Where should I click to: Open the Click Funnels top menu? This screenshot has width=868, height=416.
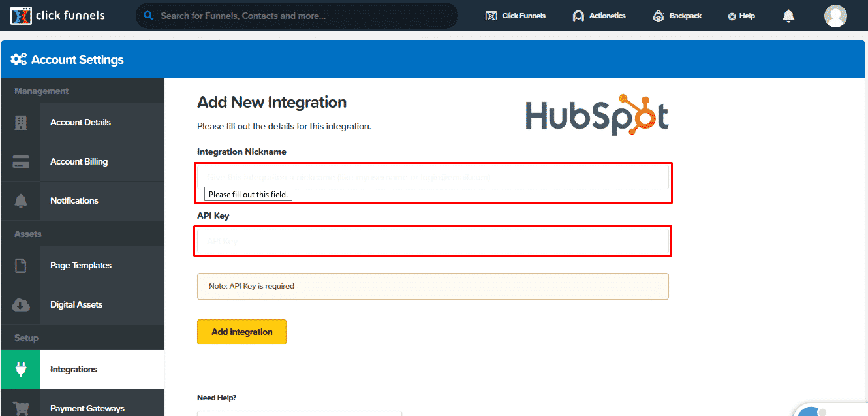516,16
